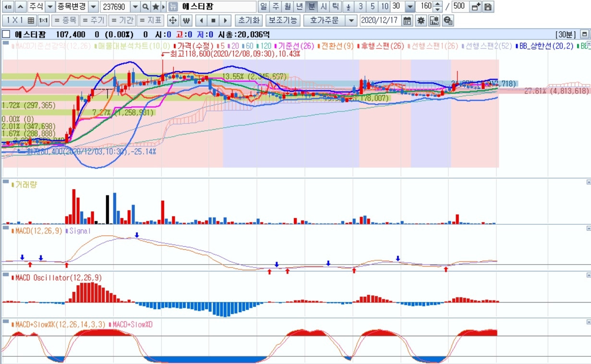Click the stock code field 237690
Screen dimensions: 591x364
[x=115, y=7]
